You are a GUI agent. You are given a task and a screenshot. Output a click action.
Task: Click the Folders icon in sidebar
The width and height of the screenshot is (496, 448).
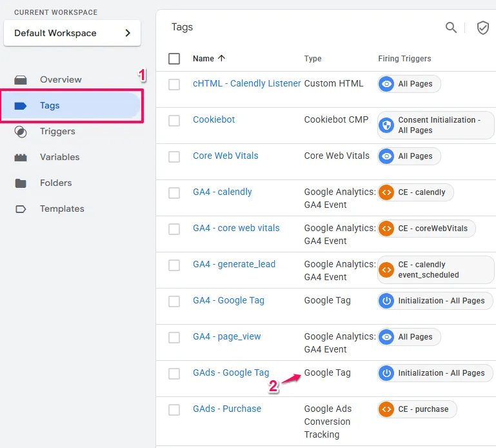21,183
